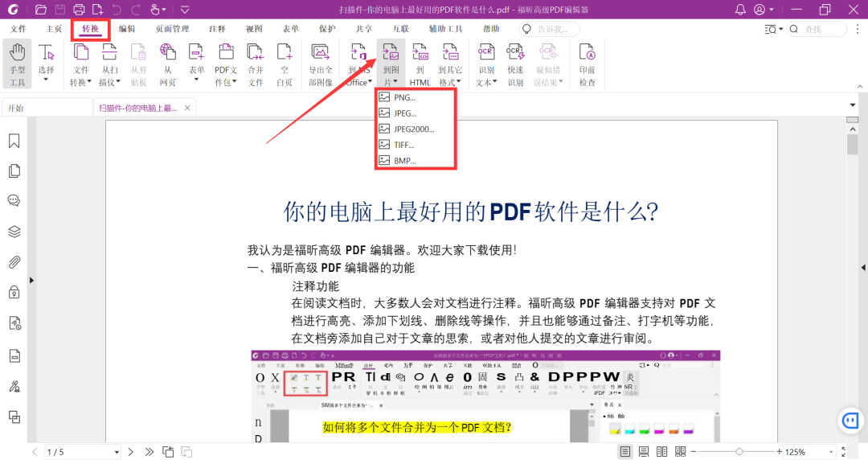Choose BMP... from image menu
The image size is (868, 460).
click(x=416, y=161)
